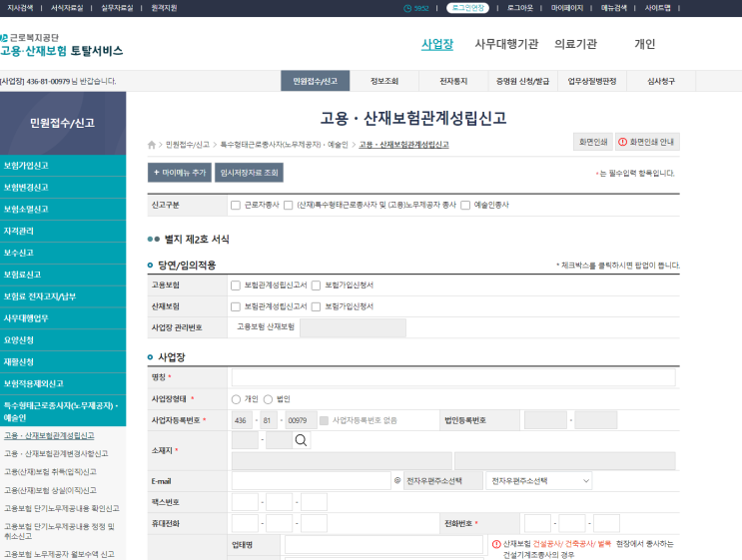The width and height of the screenshot is (742, 560).
Task: Expand 보험변경신고 sidebar menu
Action: pos(63,188)
